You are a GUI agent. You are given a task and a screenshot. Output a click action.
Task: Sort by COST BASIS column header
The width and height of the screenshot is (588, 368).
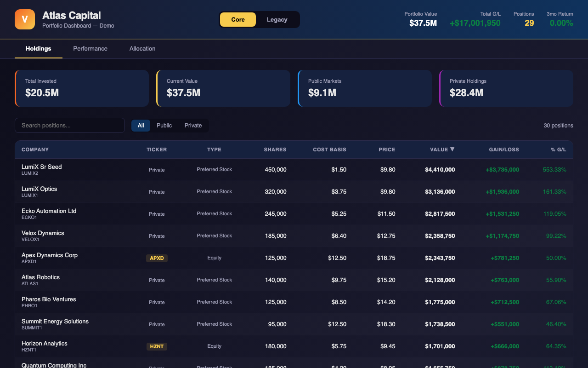point(330,149)
